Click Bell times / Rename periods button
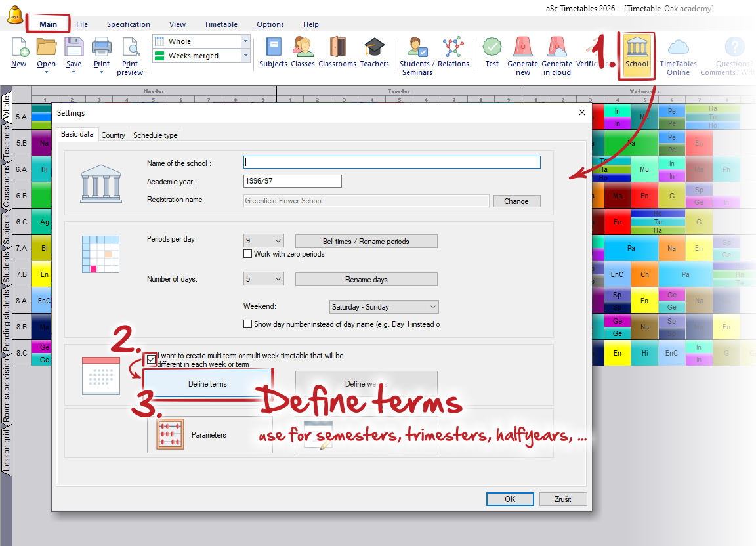 [366, 241]
